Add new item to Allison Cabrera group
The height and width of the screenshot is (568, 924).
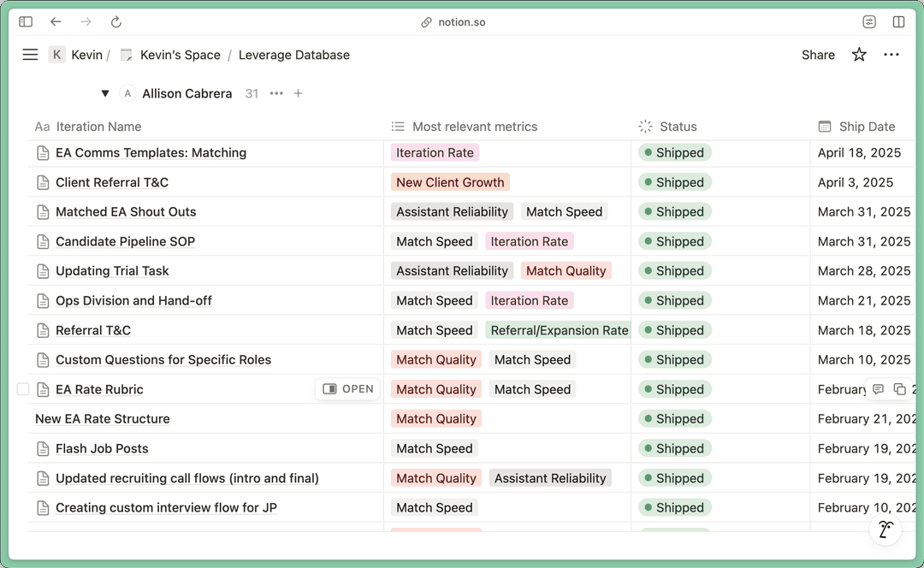click(x=298, y=93)
